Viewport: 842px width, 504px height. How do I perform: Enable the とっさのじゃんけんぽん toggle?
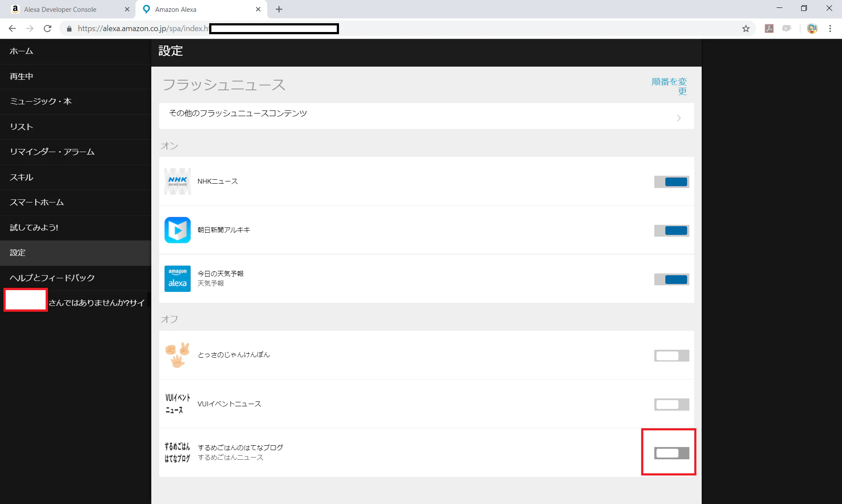pyautogui.click(x=671, y=355)
